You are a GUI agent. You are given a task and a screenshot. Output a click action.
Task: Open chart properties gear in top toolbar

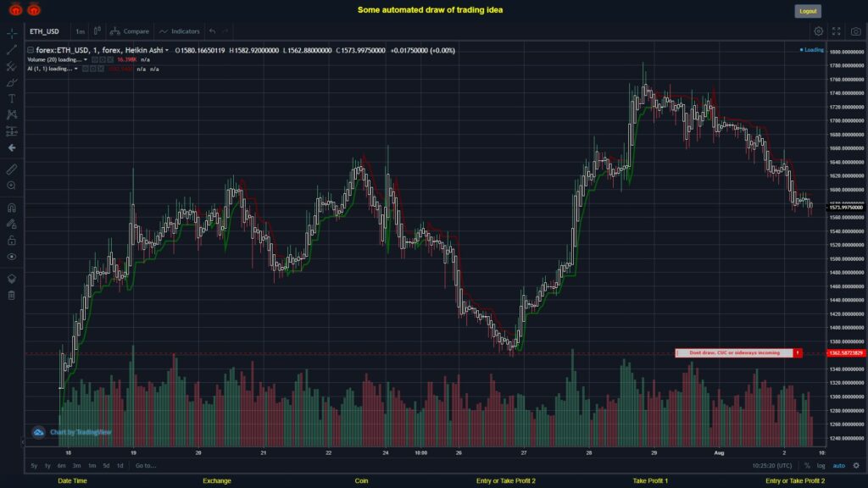[x=818, y=31]
